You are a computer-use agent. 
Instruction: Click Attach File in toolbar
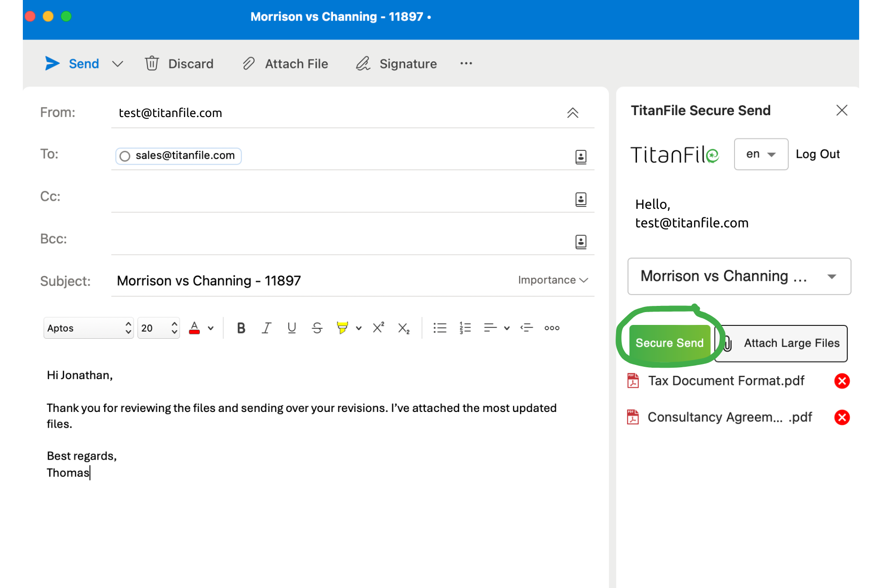(285, 64)
